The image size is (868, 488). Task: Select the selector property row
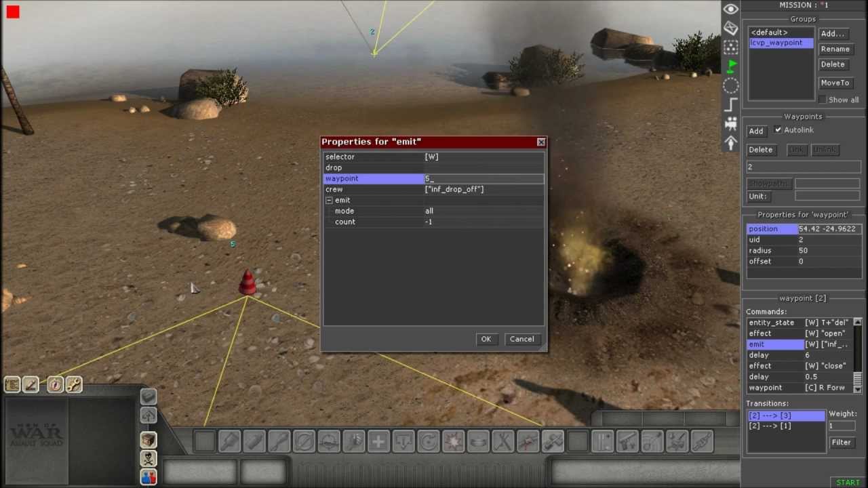[433, 157]
